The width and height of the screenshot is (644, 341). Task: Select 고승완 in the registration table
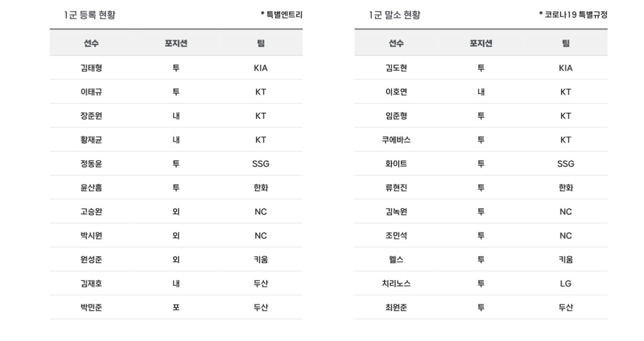click(x=91, y=212)
